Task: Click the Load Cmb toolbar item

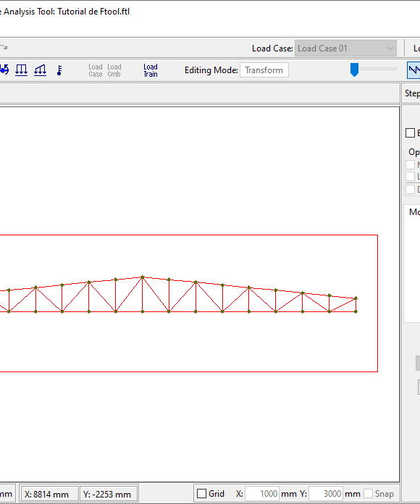Action: [x=114, y=70]
